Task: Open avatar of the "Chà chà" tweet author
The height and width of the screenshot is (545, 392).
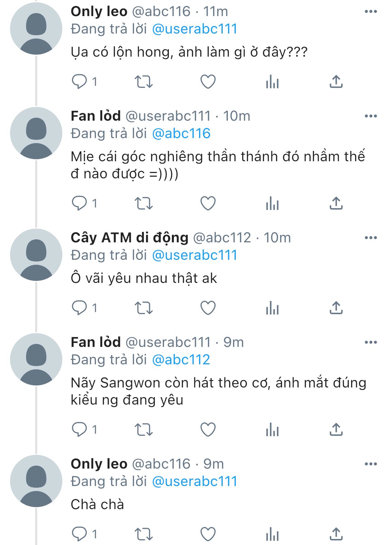Action: [36, 481]
